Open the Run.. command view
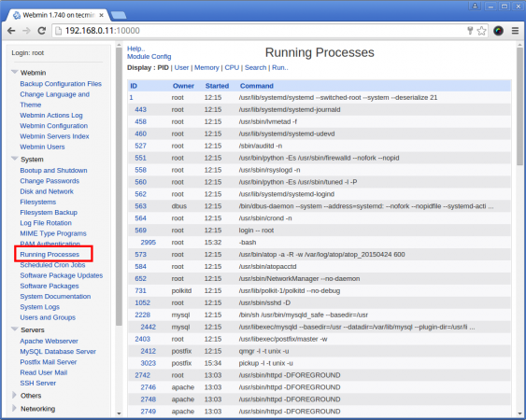This screenshot has height=420, width=526. [280, 68]
